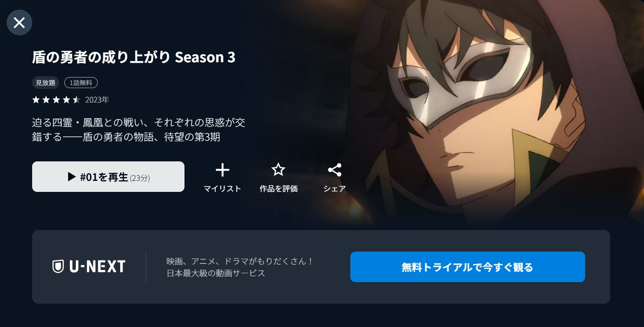Click the share icon above シェア
Screen dimensions: 644x327
335,170
